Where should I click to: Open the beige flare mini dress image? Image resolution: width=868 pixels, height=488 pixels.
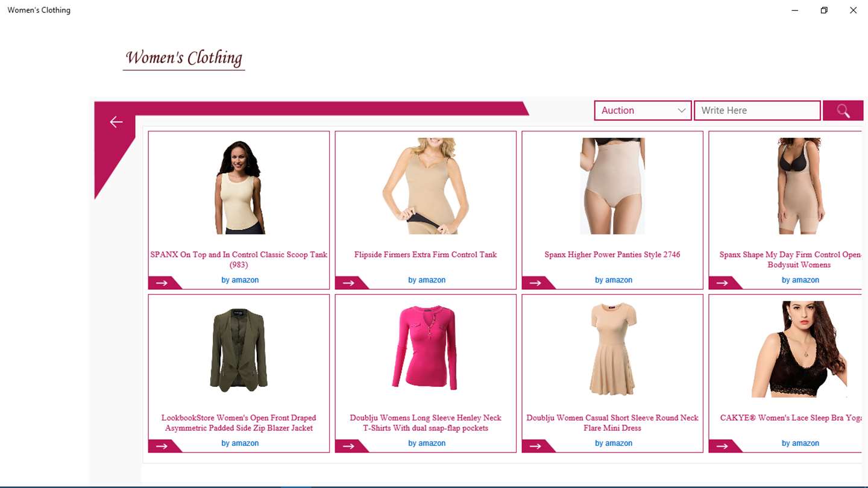(612, 349)
